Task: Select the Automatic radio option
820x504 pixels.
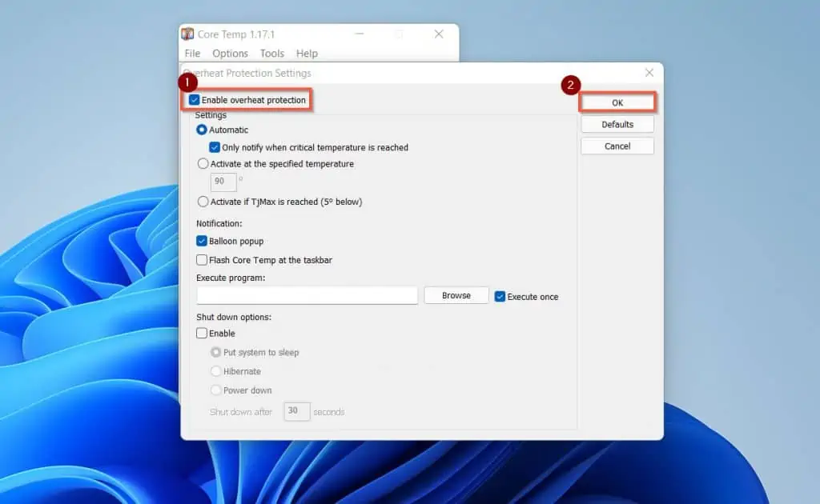Action: (202, 130)
